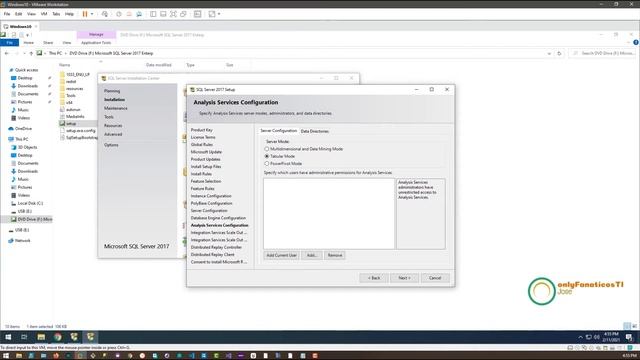The image size is (640, 360).
Task: Click the Add... button
Action: tap(312, 255)
